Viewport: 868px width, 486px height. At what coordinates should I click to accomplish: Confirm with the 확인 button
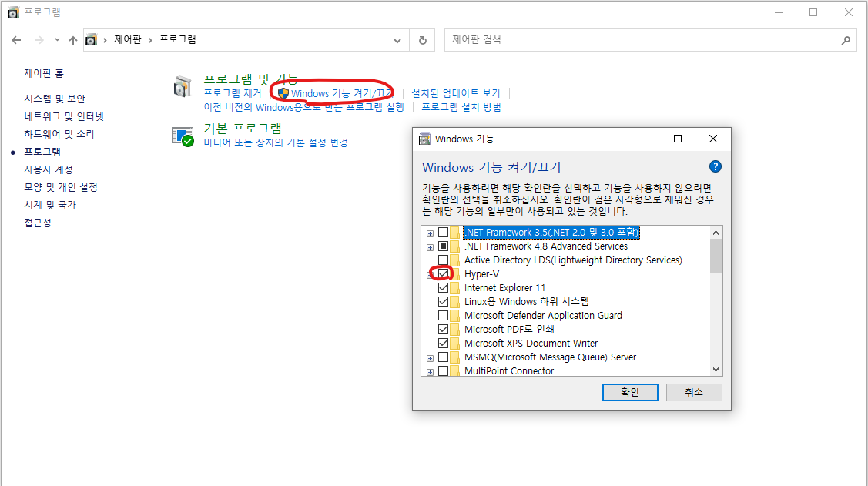click(630, 392)
